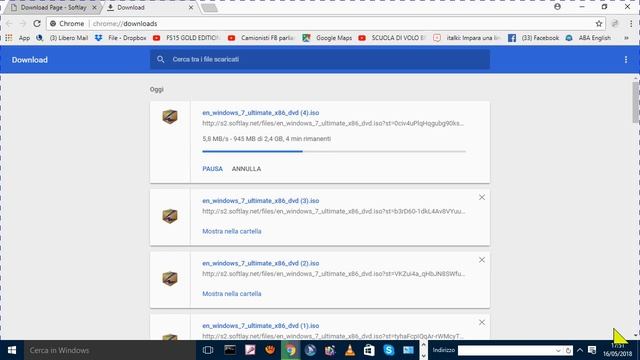Open the SCUOLA DI VOLO bookmark
640x360 pixels.
[x=392, y=38]
